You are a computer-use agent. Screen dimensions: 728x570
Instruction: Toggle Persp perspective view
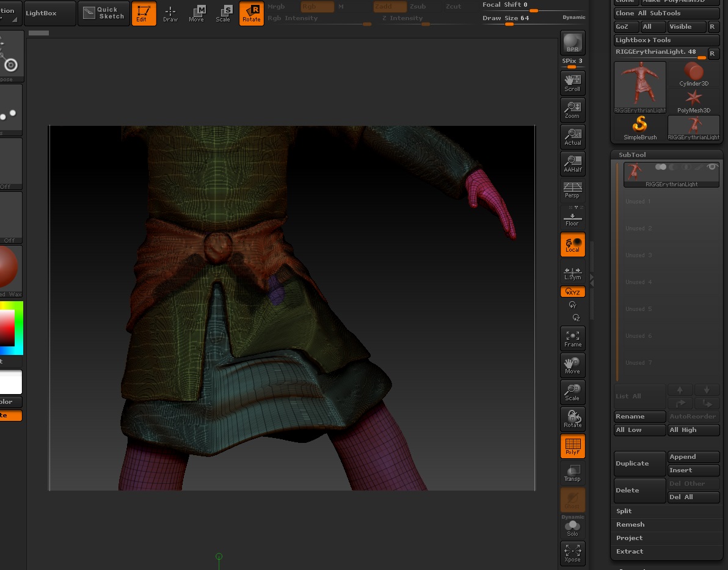(572, 190)
